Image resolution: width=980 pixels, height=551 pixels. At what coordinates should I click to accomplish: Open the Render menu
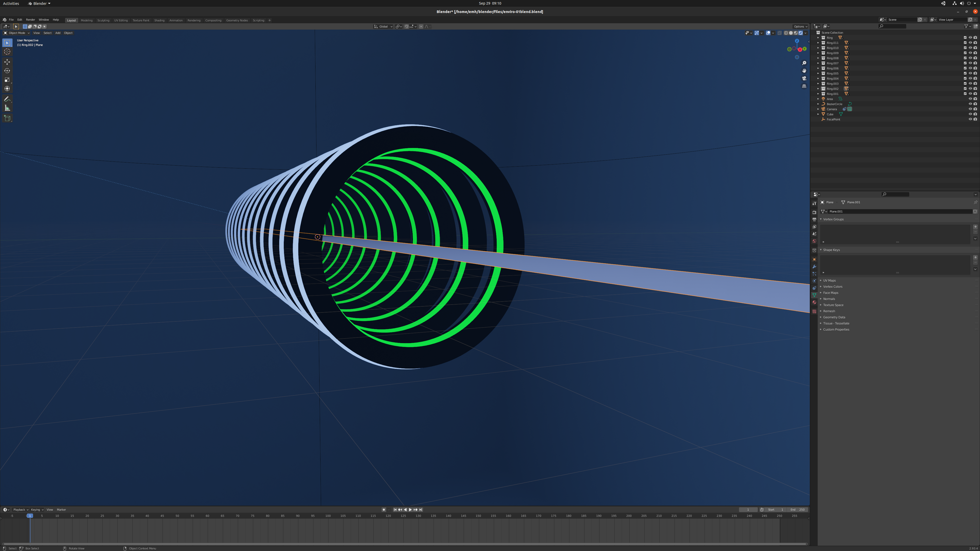tap(30, 20)
